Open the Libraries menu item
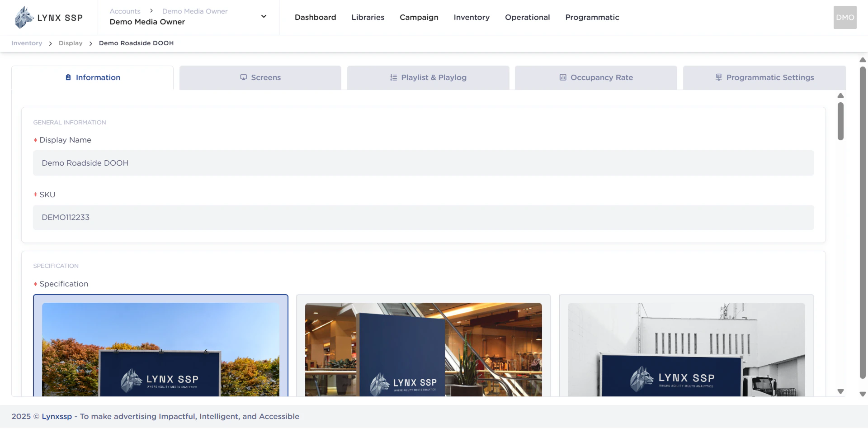The height and width of the screenshot is (429, 868). pos(368,17)
